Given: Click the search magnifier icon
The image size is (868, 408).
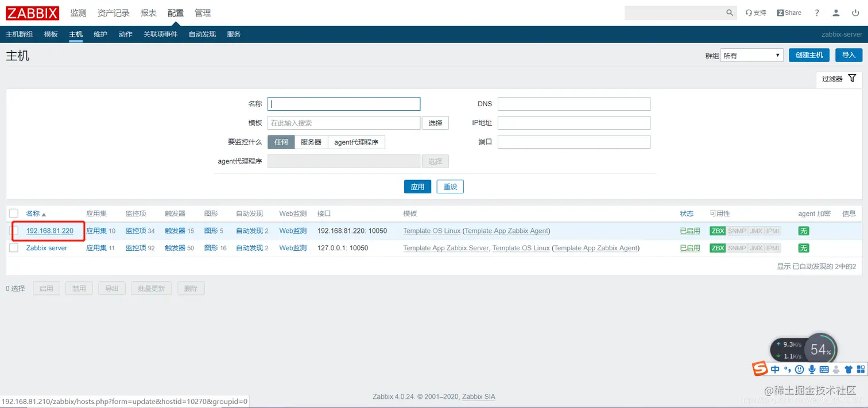Looking at the screenshot, I should [730, 13].
